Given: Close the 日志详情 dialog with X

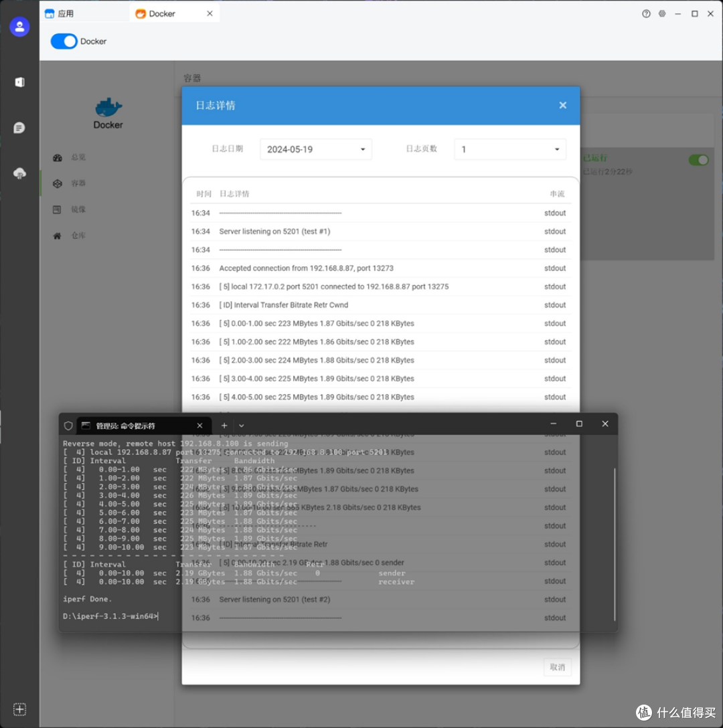Looking at the screenshot, I should [x=563, y=106].
